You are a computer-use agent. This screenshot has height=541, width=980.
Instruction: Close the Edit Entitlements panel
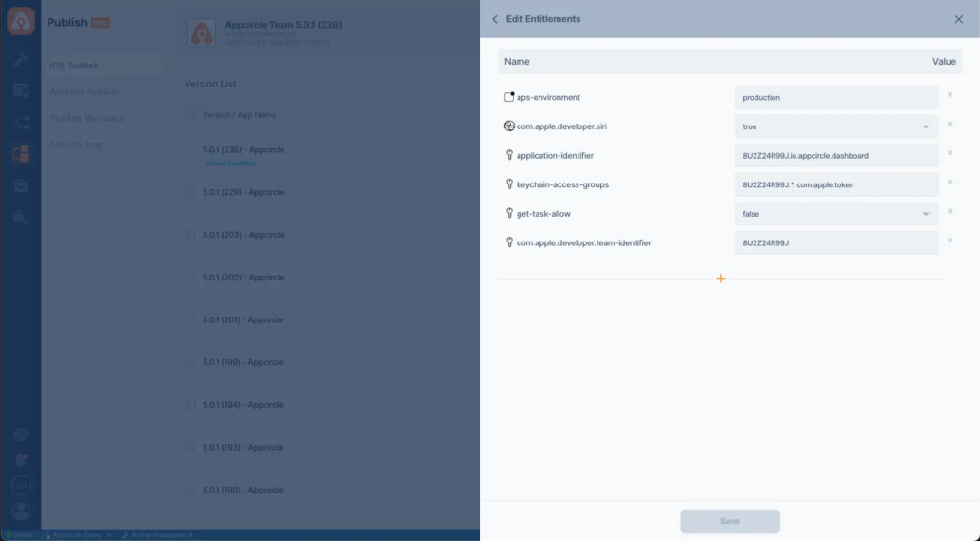click(x=959, y=19)
